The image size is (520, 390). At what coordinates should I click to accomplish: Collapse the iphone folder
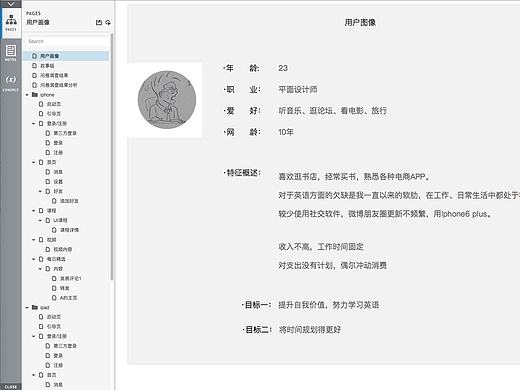click(27, 95)
